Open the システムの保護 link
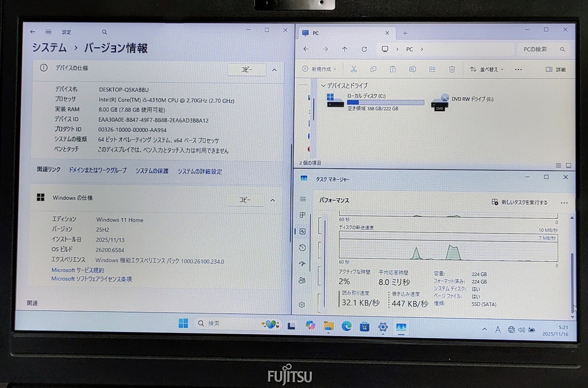Screen dimensions: 588x388 point(152,171)
